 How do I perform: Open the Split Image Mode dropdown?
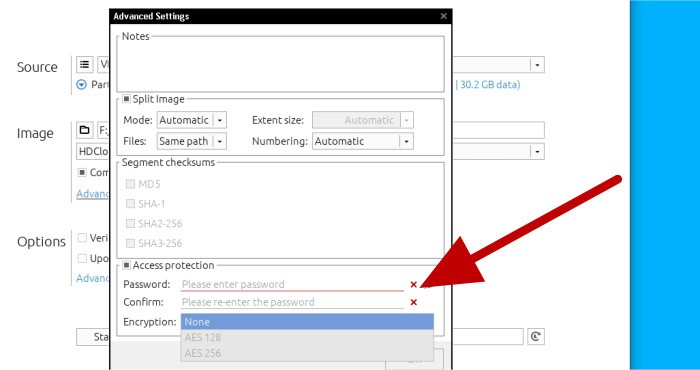[x=192, y=120]
